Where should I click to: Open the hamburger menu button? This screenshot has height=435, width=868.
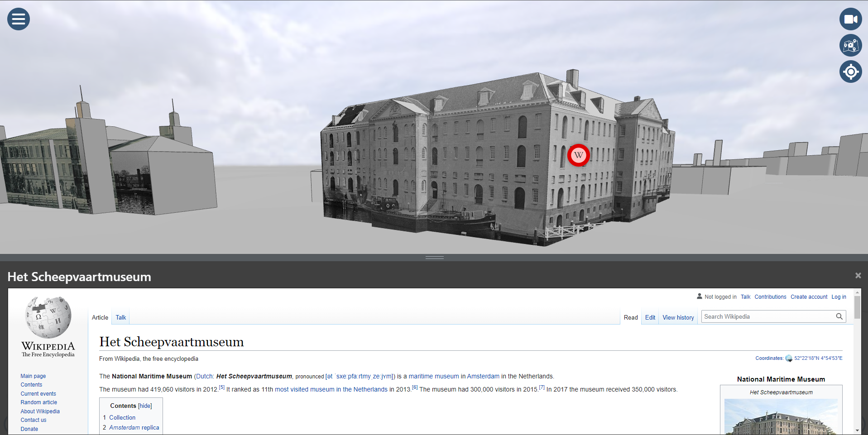pyautogui.click(x=19, y=19)
